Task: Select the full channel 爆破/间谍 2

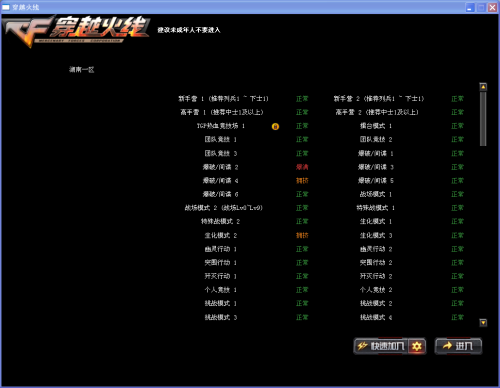Action: pos(221,167)
